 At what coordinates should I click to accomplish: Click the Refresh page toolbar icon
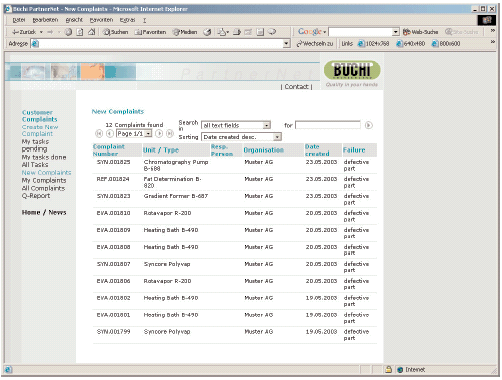coord(80,32)
